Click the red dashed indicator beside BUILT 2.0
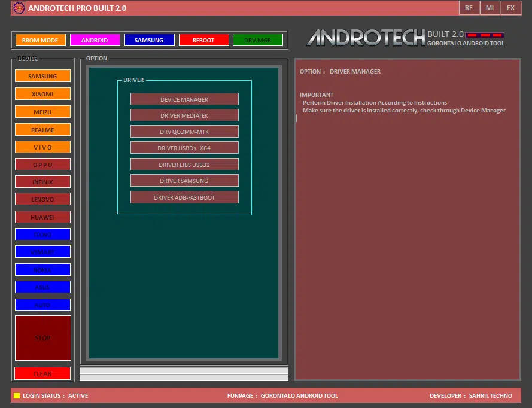The image size is (532, 408). tap(485, 35)
